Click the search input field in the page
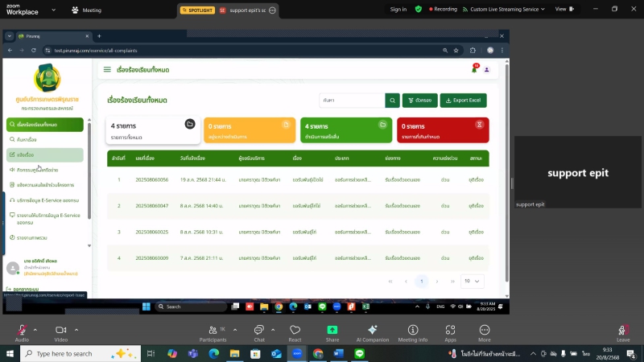Image resolution: width=644 pixels, height=362 pixels. tap(352, 100)
